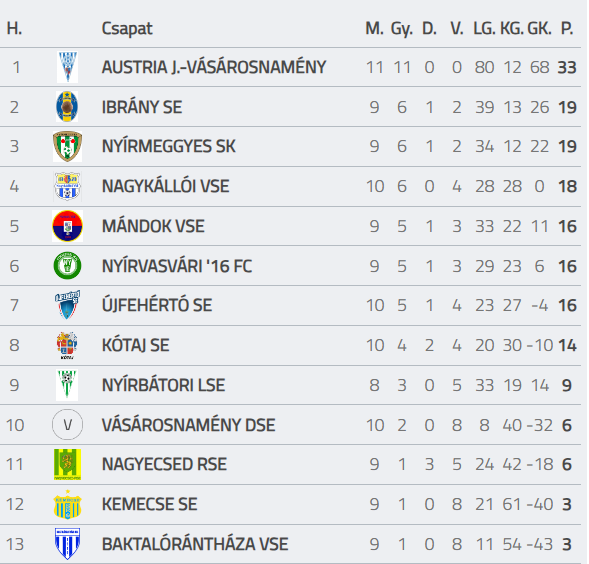Click the Baktalórántháza VSE blue striped shield

tap(68, 544)
